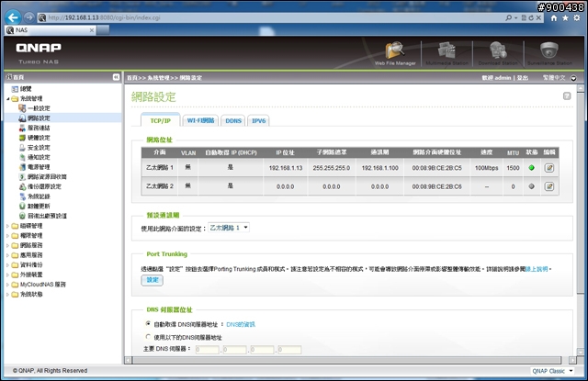Select 自動取得 DNS伺服器位址 radio option
The image size is (588, 381).
click(148, 323)
